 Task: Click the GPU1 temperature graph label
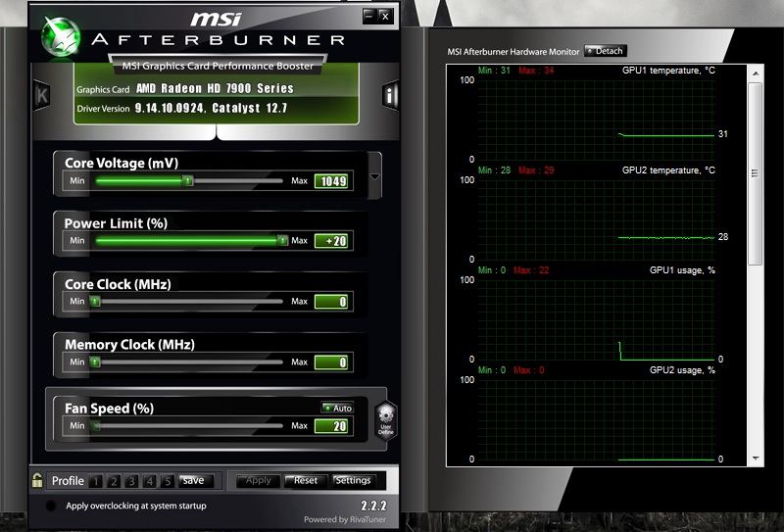pos(668,71)
